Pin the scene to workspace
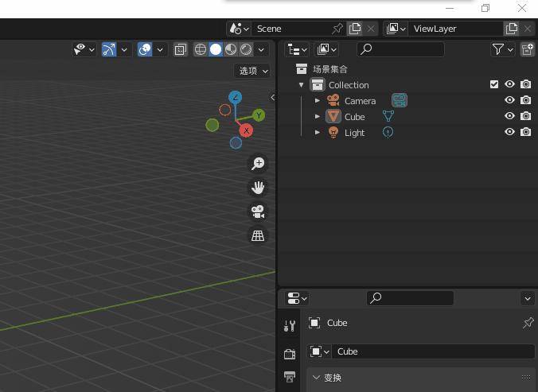538x392 pixels. click(x=337, y=29)
